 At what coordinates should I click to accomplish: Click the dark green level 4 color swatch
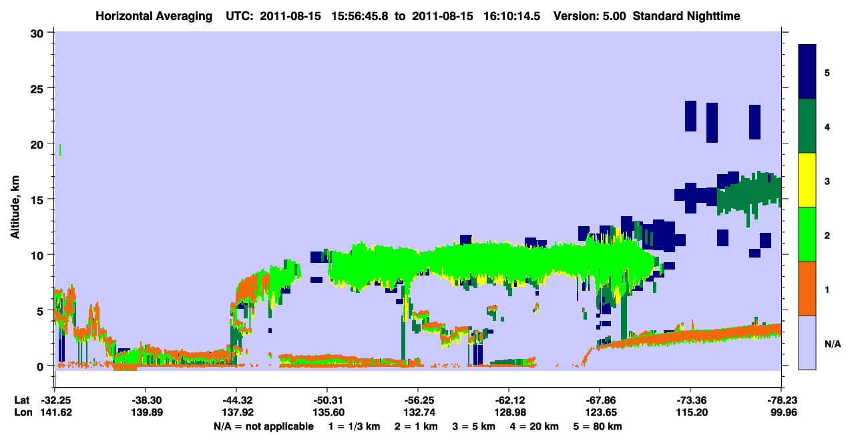[x=807, y=126]
